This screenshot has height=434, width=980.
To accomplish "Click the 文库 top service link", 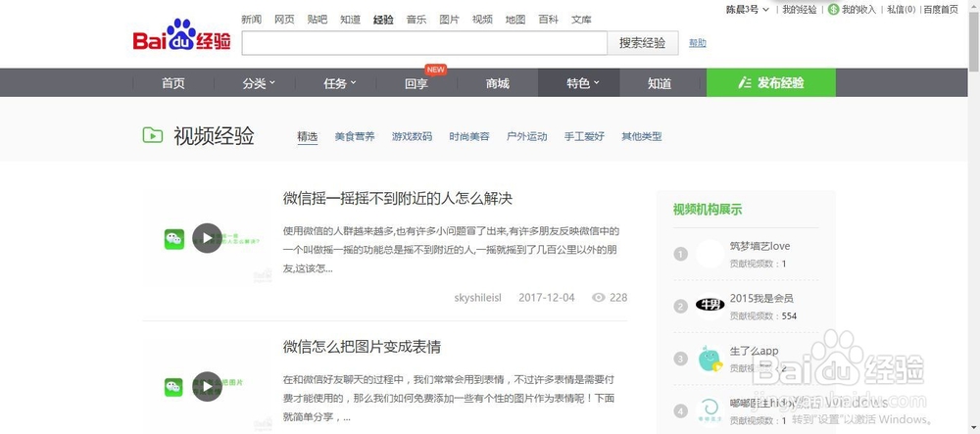I will [x=581, y=20].
